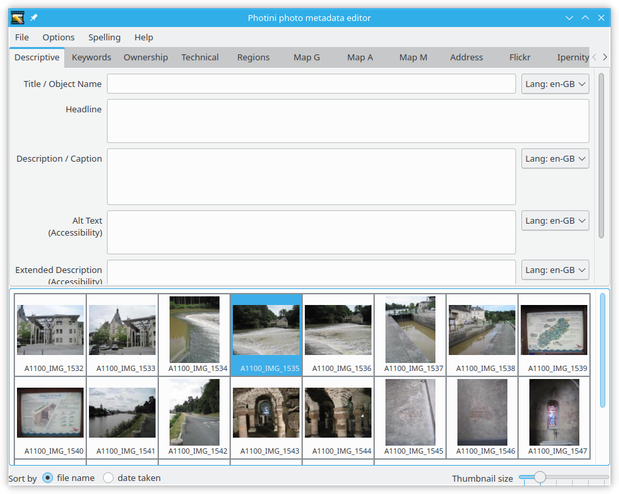Open the Options menu
This screenshot has height=494, width=619.
tap(58, 38)
